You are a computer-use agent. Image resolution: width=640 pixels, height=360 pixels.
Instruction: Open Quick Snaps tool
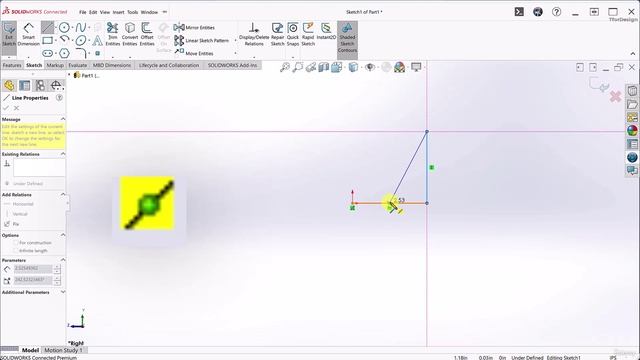click(x=293, y=34)
